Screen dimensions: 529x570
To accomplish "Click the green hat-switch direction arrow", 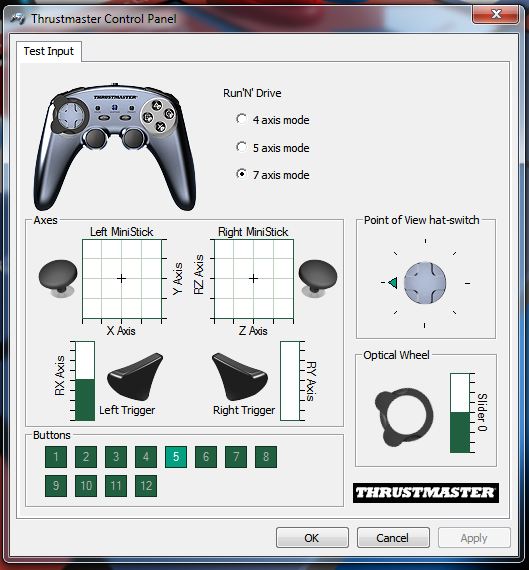I will click(393, 282).
